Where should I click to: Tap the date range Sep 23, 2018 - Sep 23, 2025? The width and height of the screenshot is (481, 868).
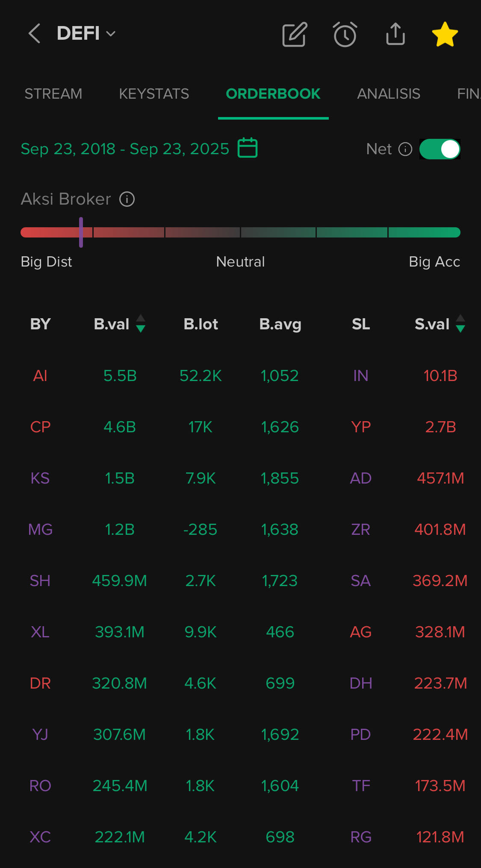(x=125, y=149)
